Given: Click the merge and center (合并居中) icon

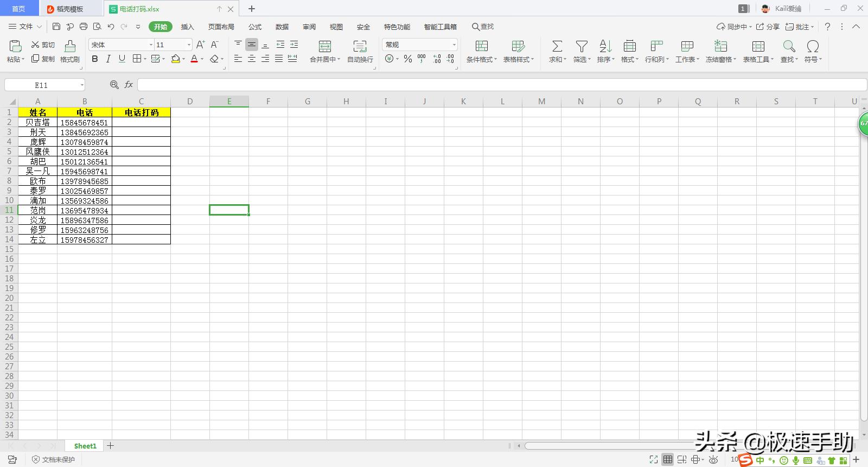Looking at the screenshot, I should point(324,47).
